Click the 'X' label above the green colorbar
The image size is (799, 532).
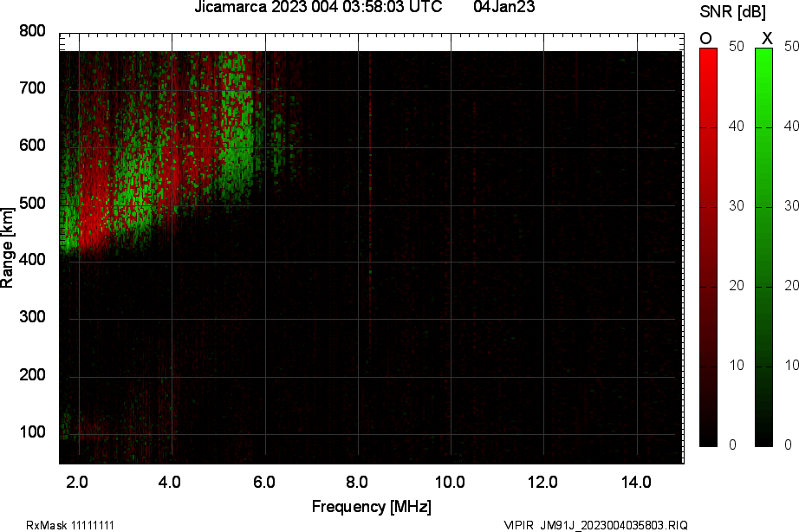(x=767, y=38)
